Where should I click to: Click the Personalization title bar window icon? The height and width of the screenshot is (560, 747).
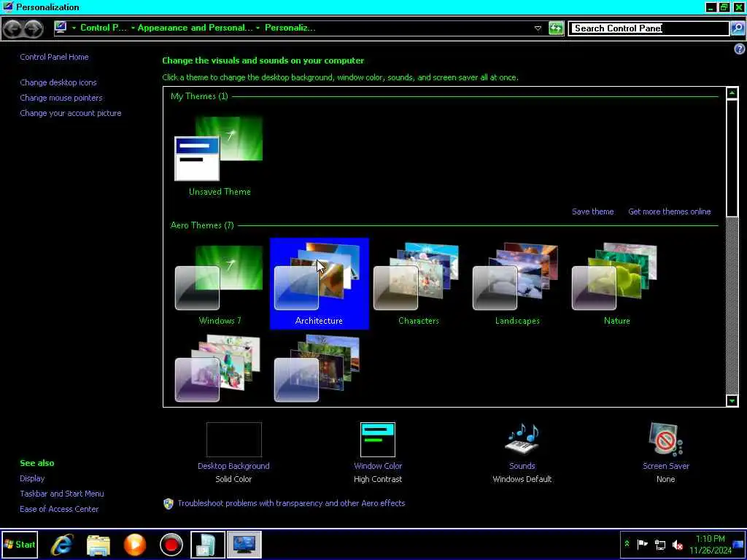pos(7,7)
